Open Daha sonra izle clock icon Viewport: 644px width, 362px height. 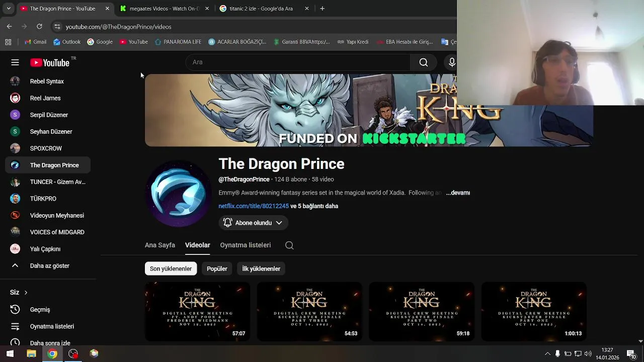[x=15, y=342]
